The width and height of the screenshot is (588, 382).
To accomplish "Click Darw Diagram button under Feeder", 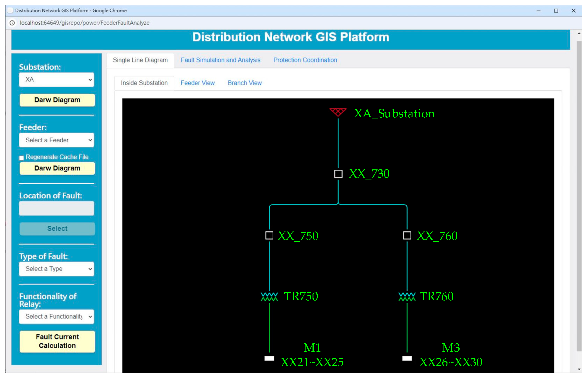I will tap(57, 168).
